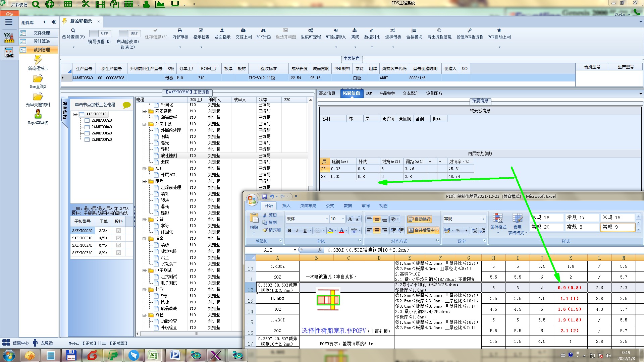Viewport: 644px width, 362px height.
Task: Open the 常规 number format dropdown
Action: tap(483, 219)
